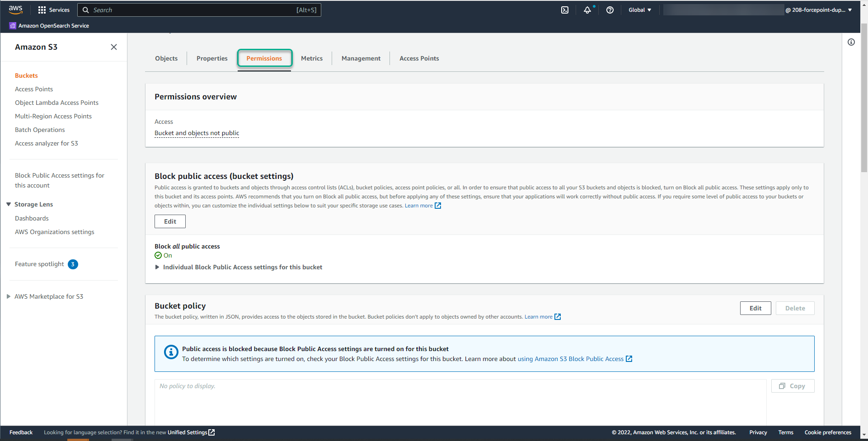Viewport: 868px width, 441px height.
Task: Open the Services grid menu
Action: pos(42,9)
